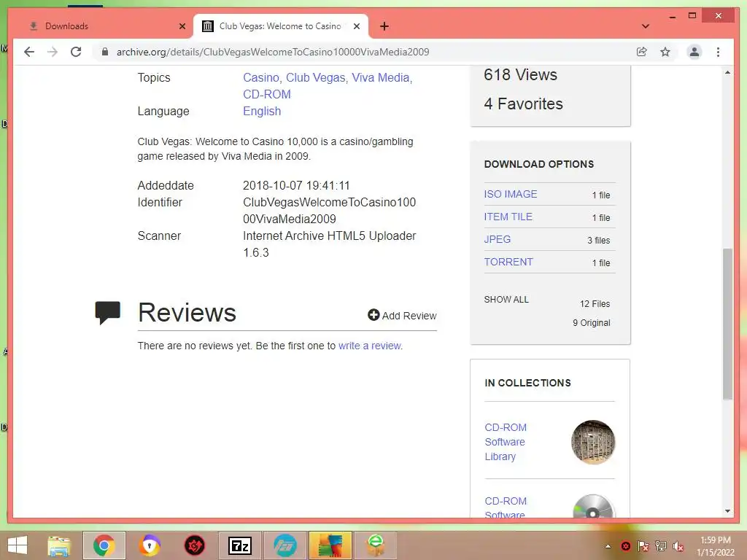Image resolution: width=747 pixels, height=560 pixels.
Task: Click the English language link
Action: click(x=262, y=111)
